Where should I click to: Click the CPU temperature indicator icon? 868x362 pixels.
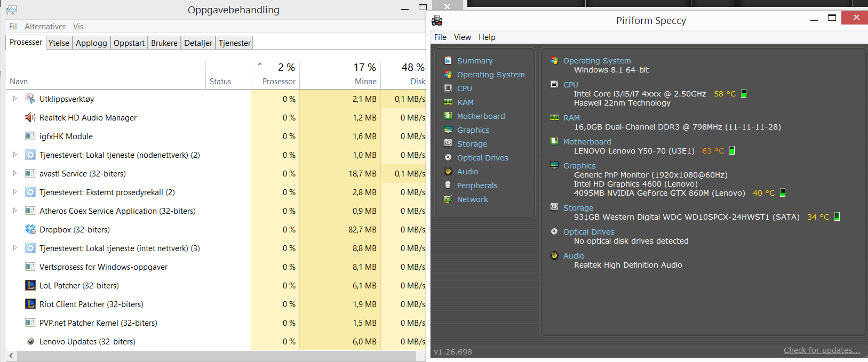pos(744,93)
